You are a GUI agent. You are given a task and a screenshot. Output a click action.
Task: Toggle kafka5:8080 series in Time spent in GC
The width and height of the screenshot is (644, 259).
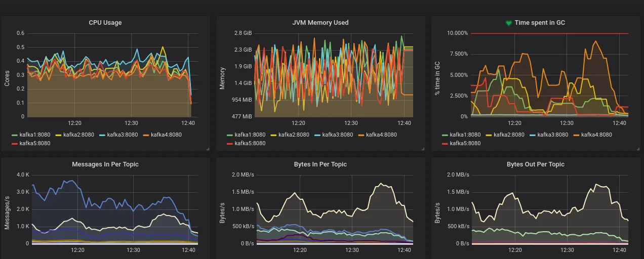point(461,143)
